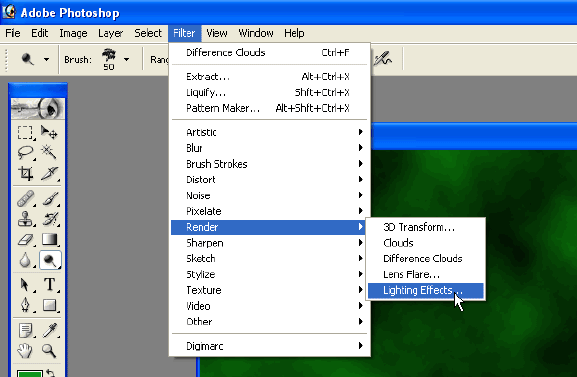Choose Lighting Effects from Render submenu
Image resolution: width=577 pixels, height=377 pixels.
point(426,290)
